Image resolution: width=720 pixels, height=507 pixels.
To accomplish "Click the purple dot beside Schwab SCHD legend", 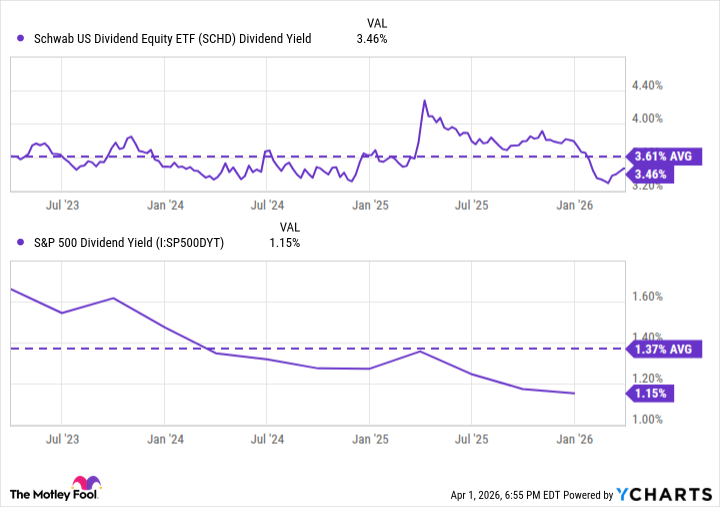I will click(21, 39).
